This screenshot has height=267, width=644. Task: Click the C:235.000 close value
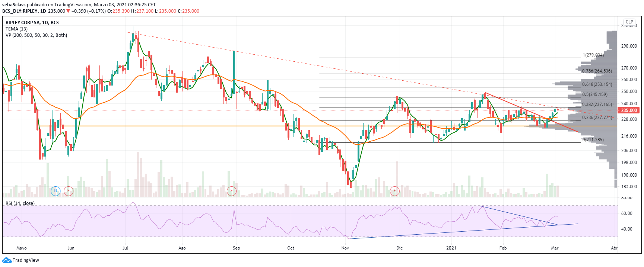click(188, 11)
